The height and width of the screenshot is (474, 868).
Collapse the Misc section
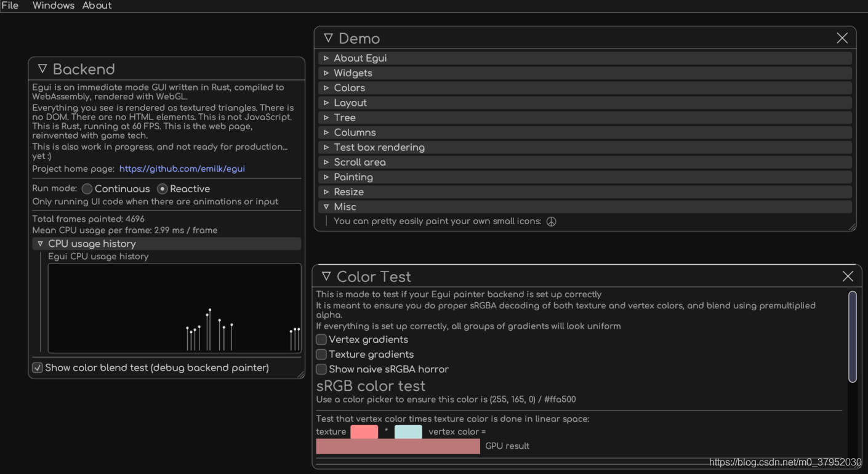[585, 207]
